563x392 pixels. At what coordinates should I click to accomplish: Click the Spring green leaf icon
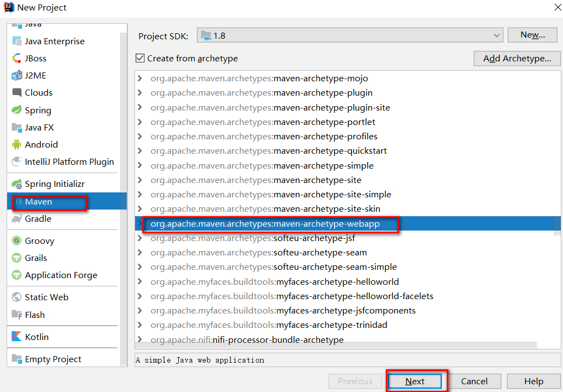click(x=17, y=110)
